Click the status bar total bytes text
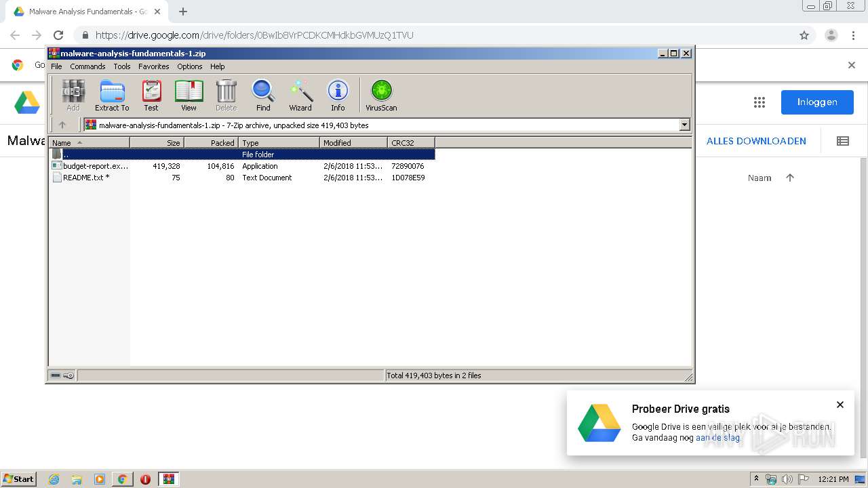868x488 pixels. pos(434,375)
